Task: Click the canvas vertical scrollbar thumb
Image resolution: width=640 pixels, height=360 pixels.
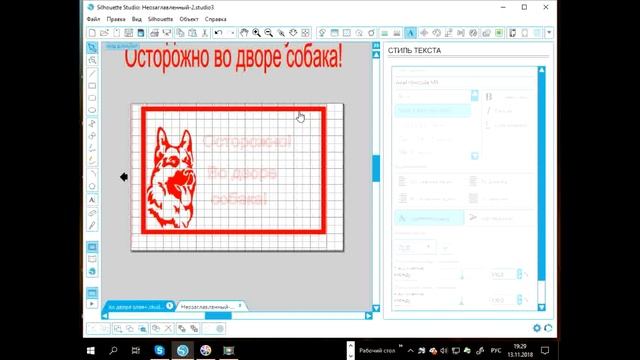Action: pyautogui.click(x=376, y=168)
